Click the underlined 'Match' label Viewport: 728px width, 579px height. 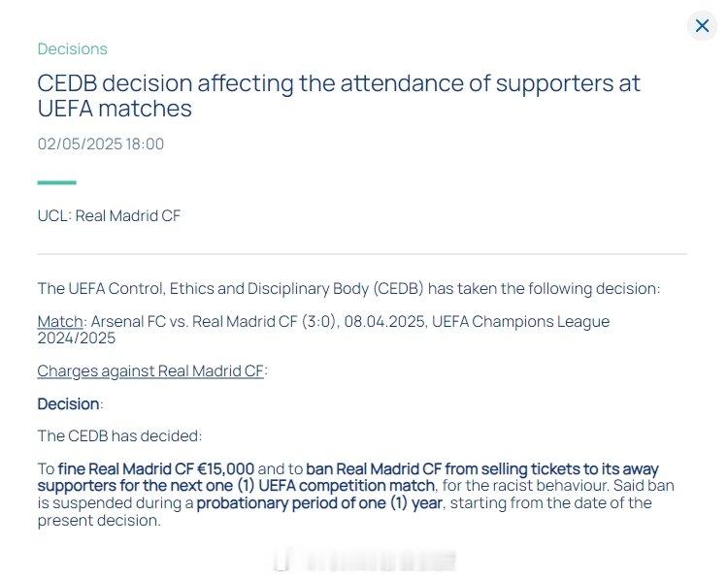tap(60, 322)
